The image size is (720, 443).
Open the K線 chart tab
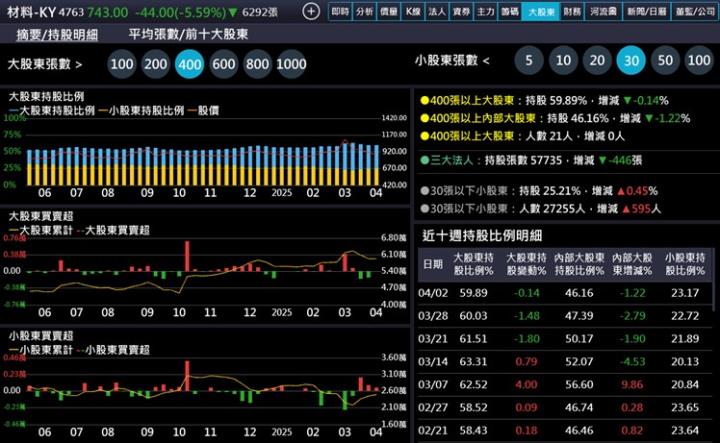[413, 12]
